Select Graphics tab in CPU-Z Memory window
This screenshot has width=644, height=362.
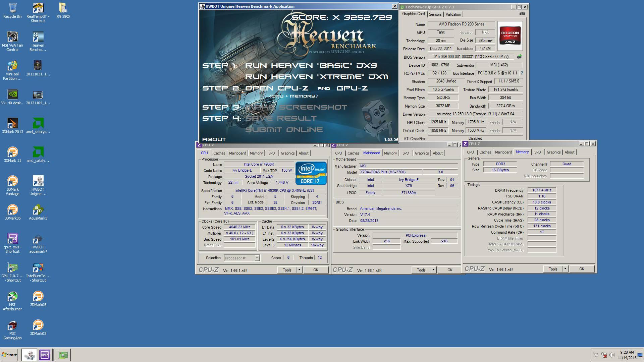point(553,152)
